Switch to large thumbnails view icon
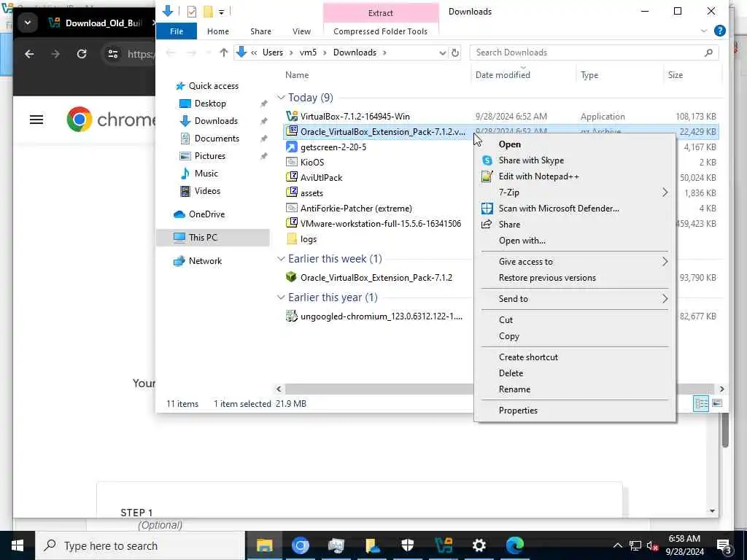747x560 pixels. click(716, 404)
